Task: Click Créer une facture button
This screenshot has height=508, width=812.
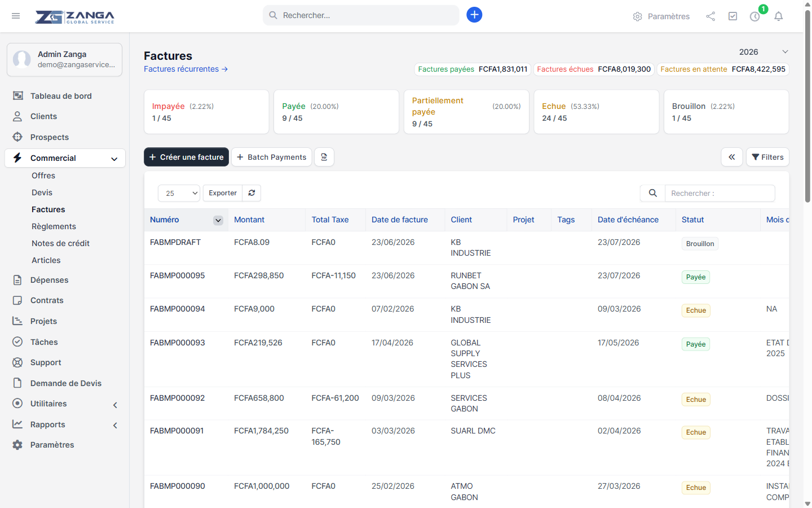Action: pos(186,157)
